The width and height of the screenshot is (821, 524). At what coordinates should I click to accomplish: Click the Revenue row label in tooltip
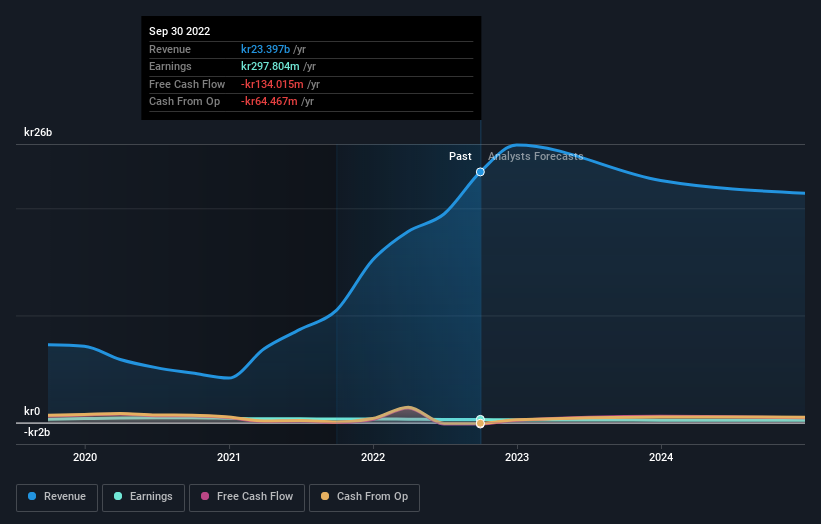coord(170,49)
